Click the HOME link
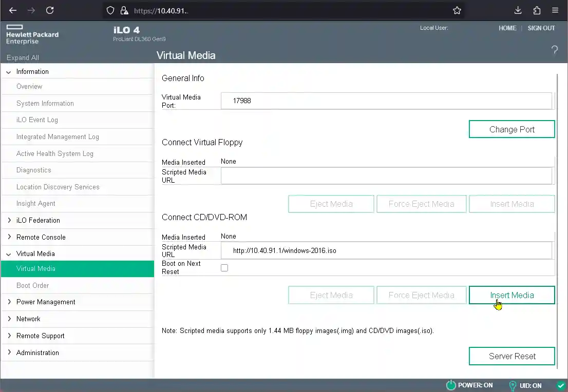Image resolution: width=568 pixels, height=392 pixels. click(x=507, y=28)
